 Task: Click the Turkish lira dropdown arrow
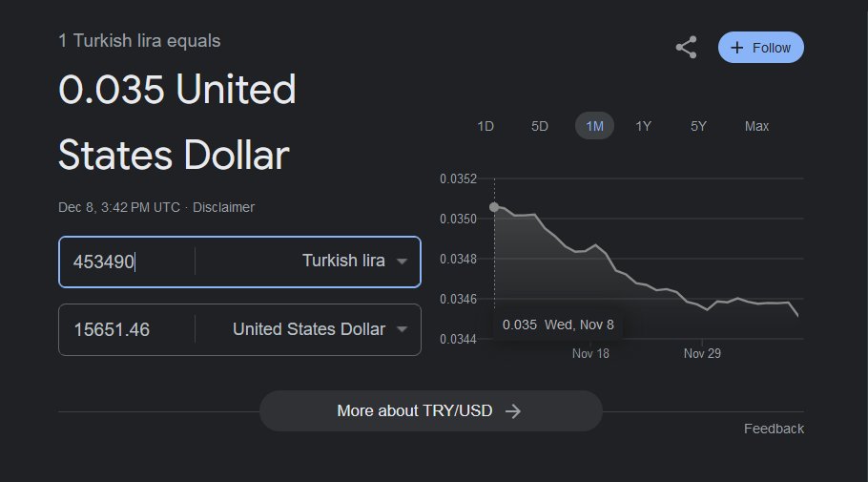(403, 261)
